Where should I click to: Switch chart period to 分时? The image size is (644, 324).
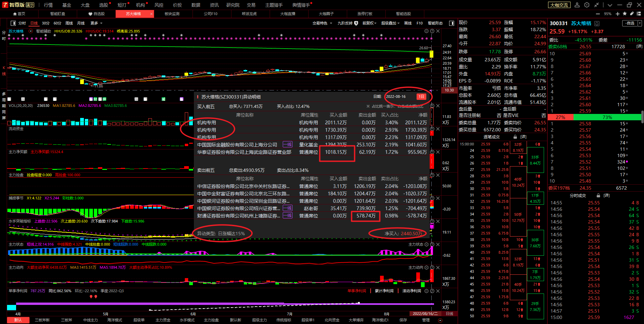coord(22,23)
